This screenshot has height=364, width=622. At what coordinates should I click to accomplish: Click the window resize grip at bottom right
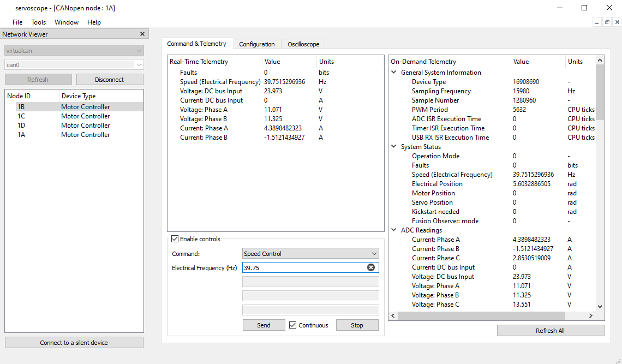coord(619,361)
